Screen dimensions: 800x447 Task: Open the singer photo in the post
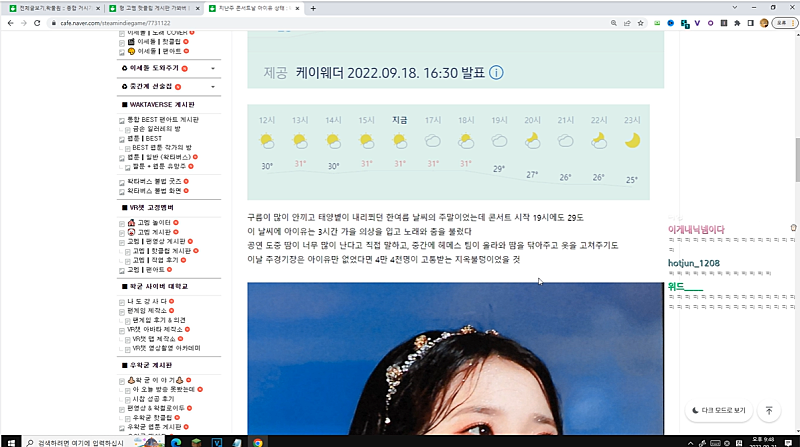pyautogui.click(x=455, y=358)
